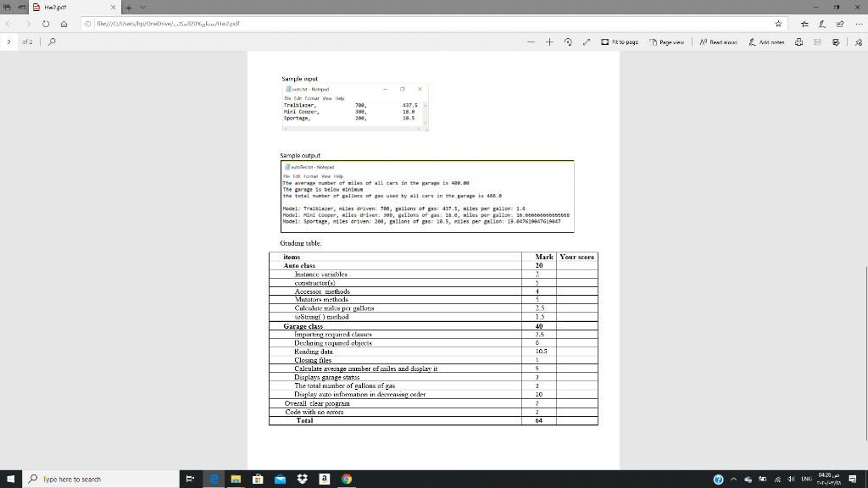
Task: Open the Favorites hub
Action: (x=804, y=24)
